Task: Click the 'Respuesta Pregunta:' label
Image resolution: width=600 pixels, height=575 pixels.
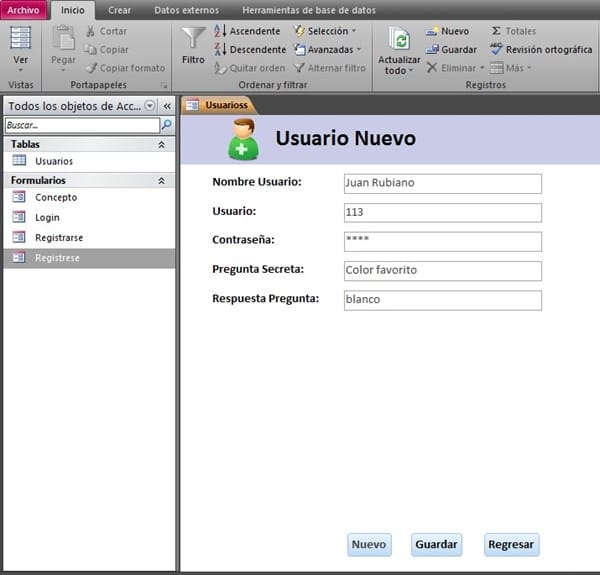Action: [x=266, y=298]
